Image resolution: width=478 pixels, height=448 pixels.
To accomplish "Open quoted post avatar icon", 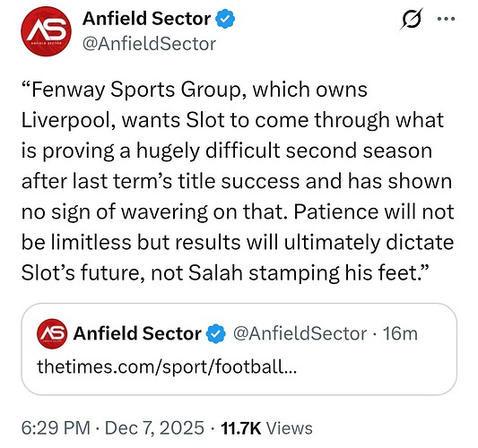I will 52,333.
